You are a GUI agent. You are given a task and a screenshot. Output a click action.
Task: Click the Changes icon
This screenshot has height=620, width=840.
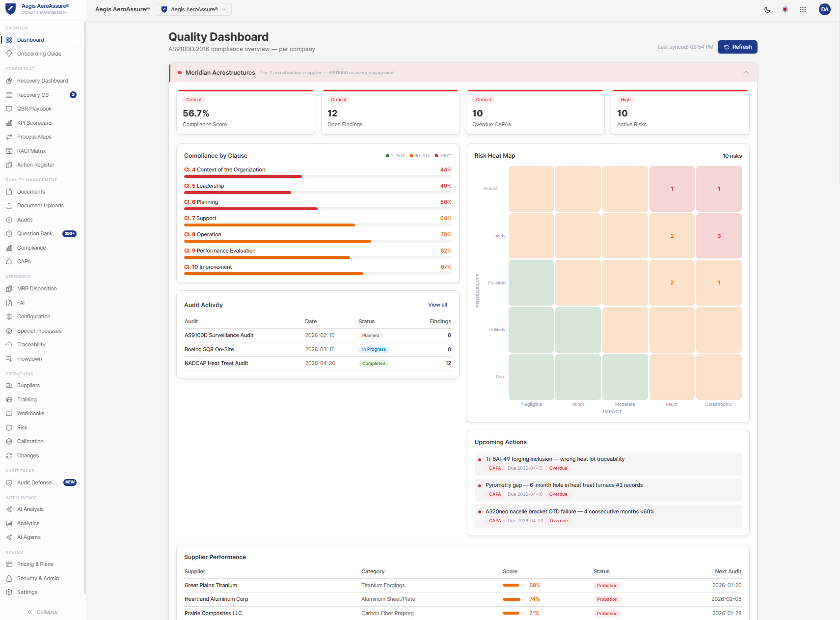(x=9, y=455)
